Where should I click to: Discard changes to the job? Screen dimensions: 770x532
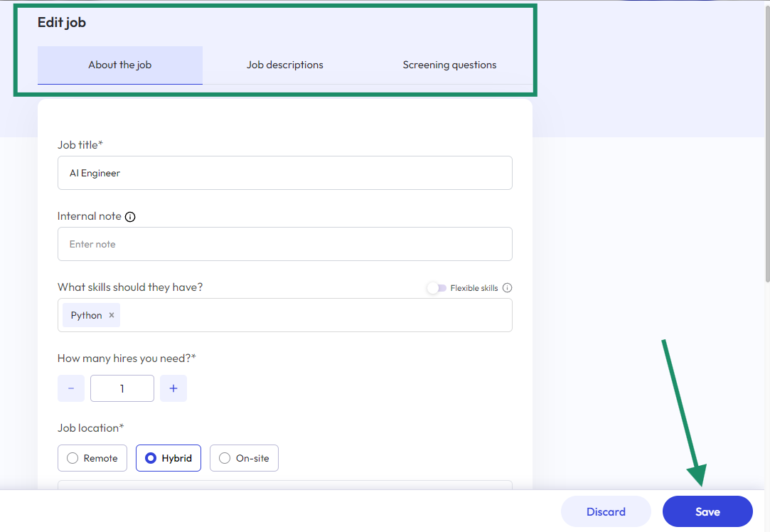point(606,511)
